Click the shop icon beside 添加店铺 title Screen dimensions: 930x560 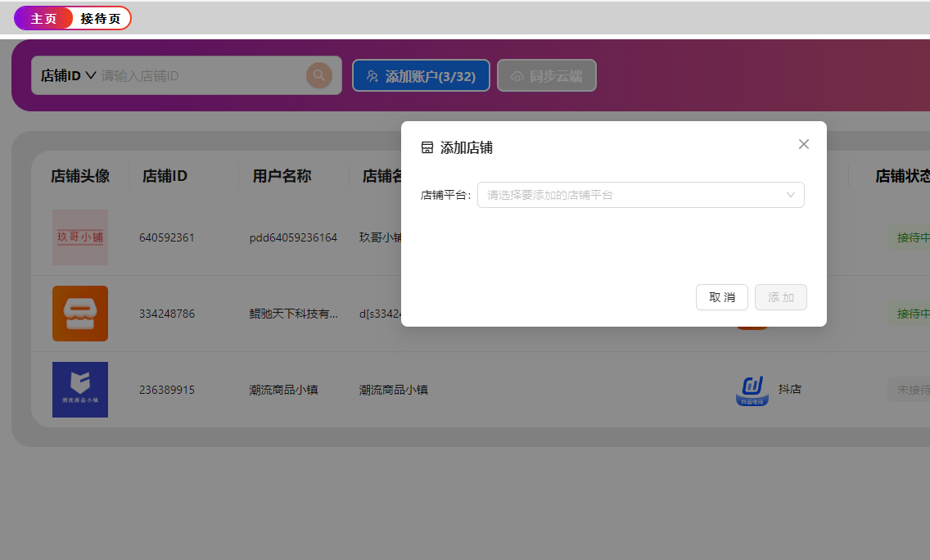[427, 148]
